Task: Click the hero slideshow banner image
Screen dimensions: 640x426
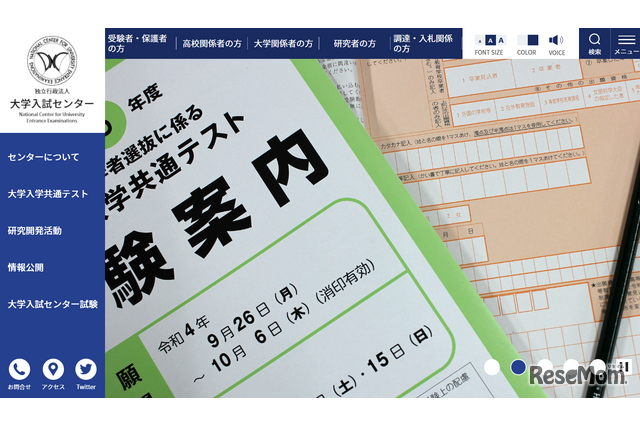Action: (372, 228)
